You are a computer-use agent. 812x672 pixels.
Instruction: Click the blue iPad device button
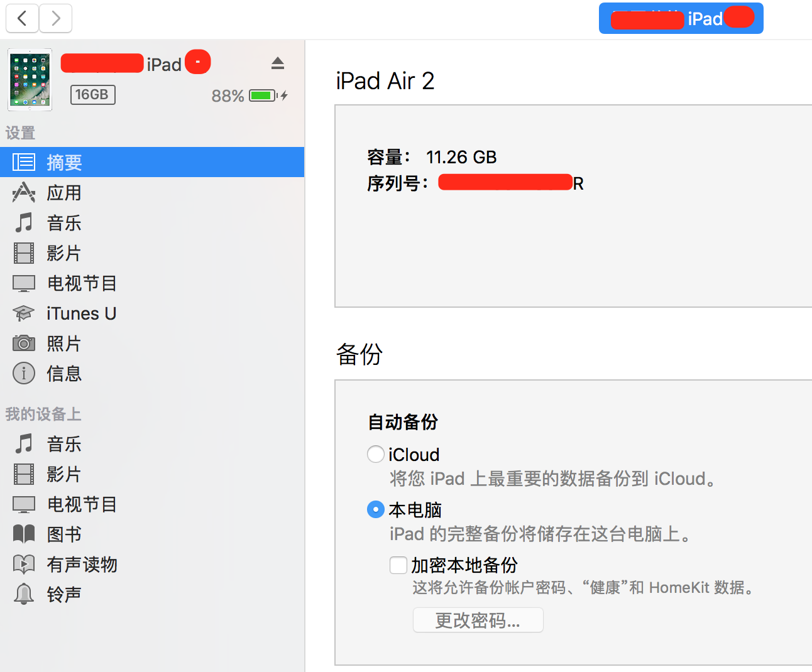[681, 18]
